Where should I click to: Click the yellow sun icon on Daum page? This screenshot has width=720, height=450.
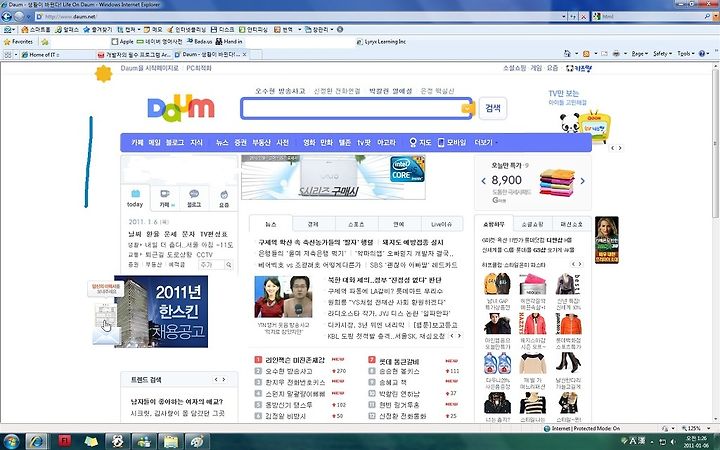pyautogui.click(x=103, y=73)
